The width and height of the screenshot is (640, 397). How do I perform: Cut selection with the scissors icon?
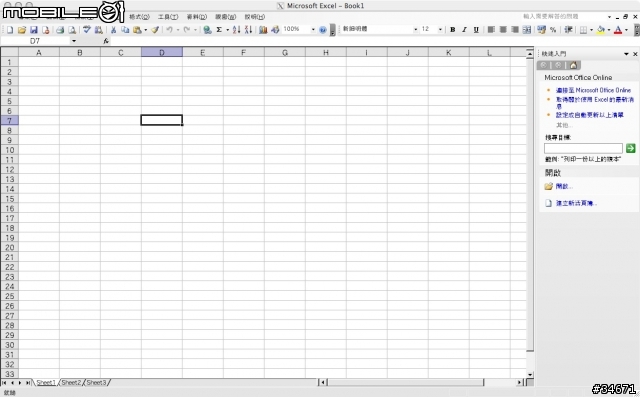(113, 30)
